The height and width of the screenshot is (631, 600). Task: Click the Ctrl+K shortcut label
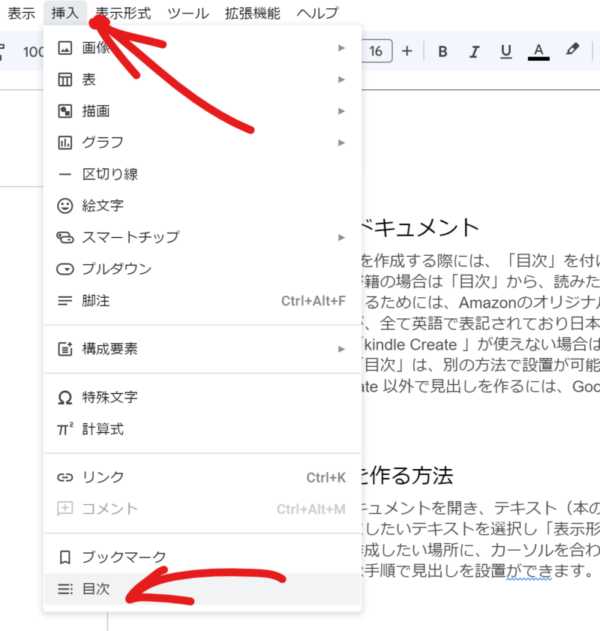pyautogui.click(x=326, y=478)
